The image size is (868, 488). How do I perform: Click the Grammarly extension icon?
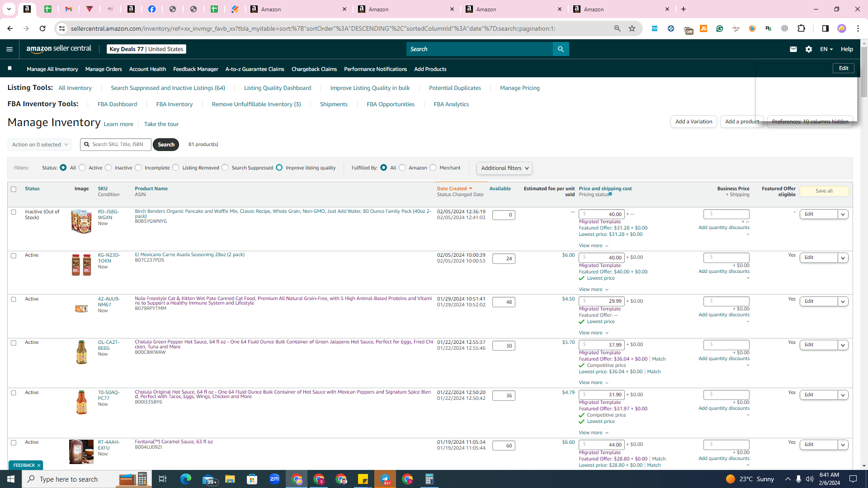(720, 28)
